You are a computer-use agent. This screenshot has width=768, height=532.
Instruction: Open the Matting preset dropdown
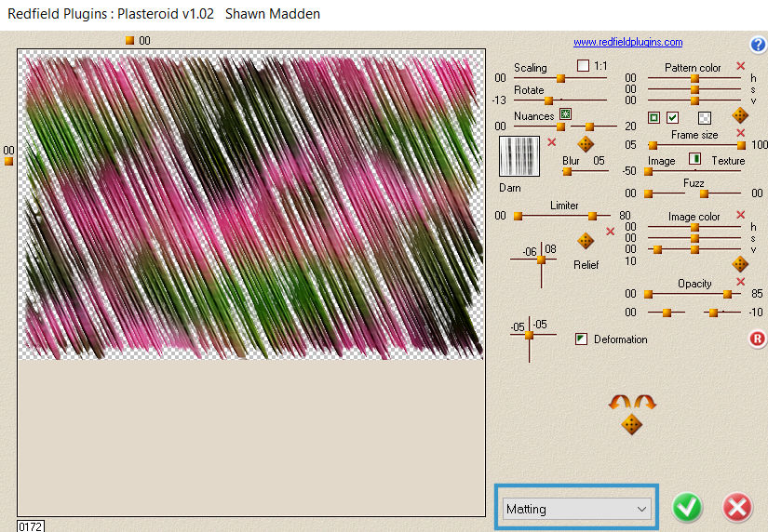(576, 509)
